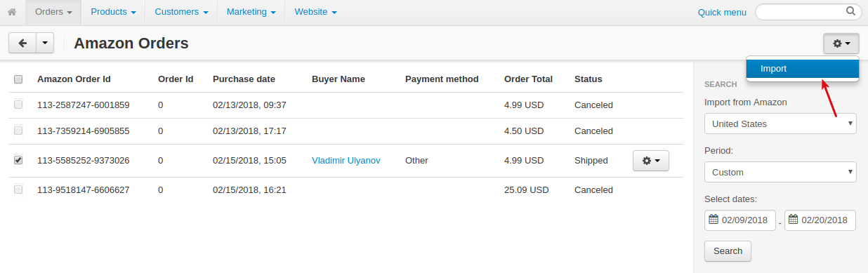
Task: Open buyer Vladimir Ulyanov's profile link
Action: (346, 160)
